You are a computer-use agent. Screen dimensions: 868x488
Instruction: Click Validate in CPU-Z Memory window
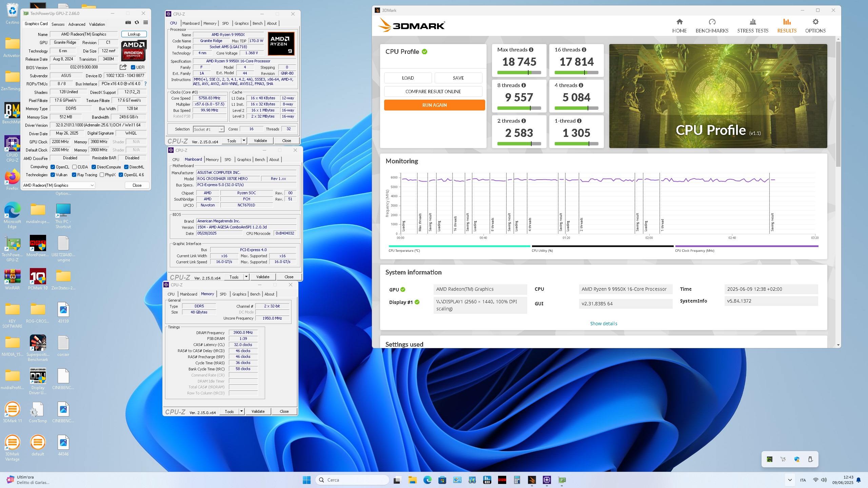tap(258, 411)
